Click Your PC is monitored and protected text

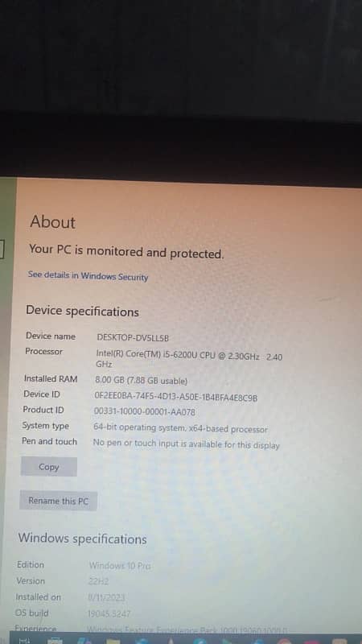tap(126, 252)
